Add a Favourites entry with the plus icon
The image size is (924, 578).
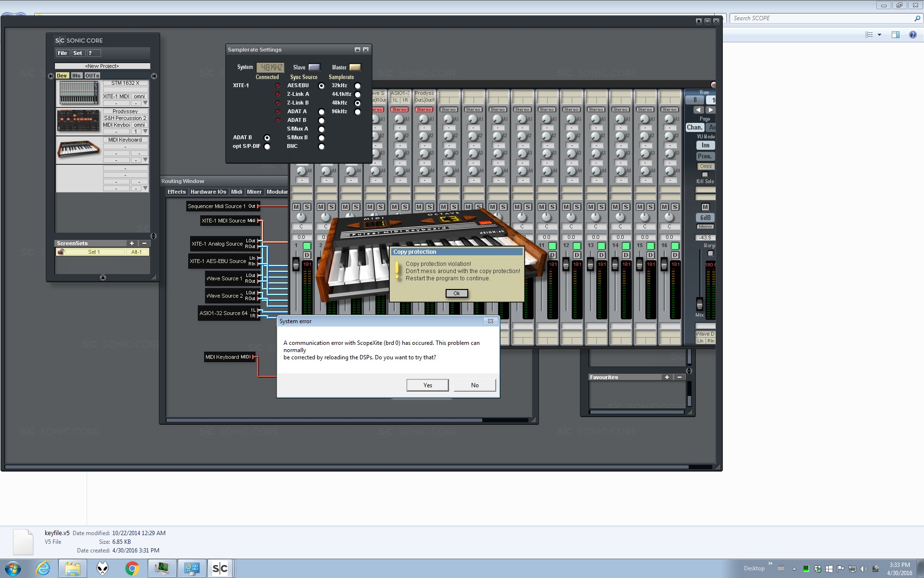pos(667,377)
